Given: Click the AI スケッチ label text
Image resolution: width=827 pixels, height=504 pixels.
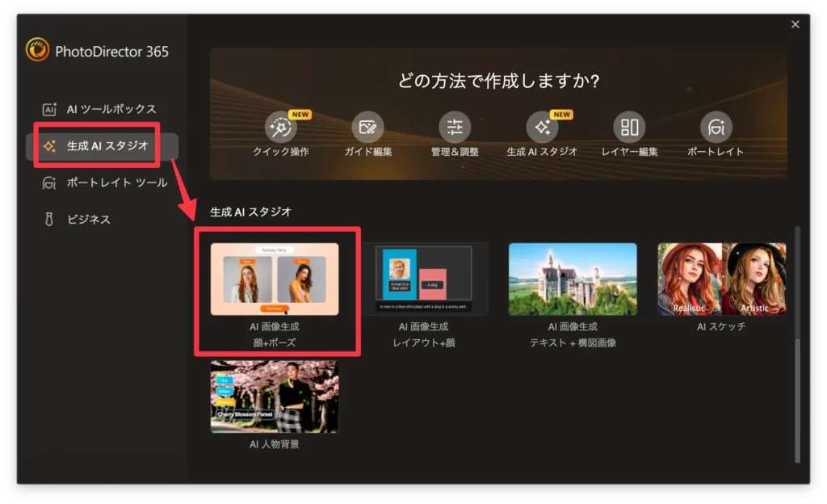Looking at the screenshot, I should tap(720, 327).
